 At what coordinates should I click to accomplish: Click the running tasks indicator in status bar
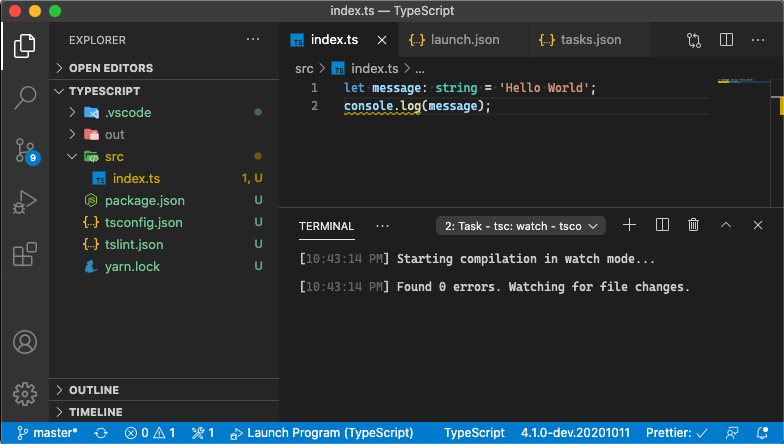point(203,433)
